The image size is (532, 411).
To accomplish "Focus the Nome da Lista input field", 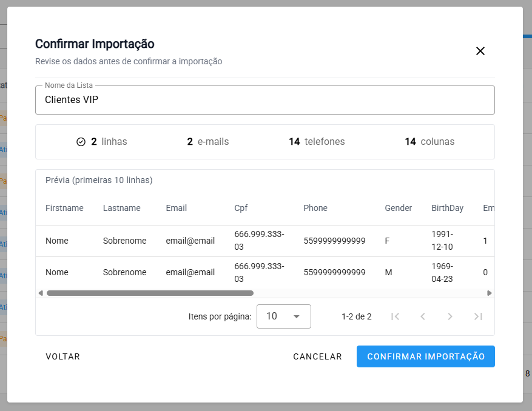I will point(264,100).
